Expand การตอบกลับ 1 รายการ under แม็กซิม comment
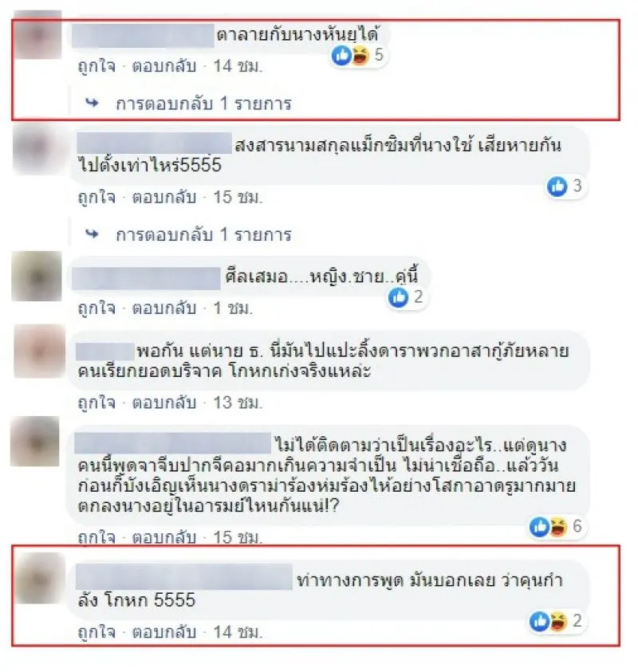Screen dimensions: 638x672 click(203, 235)
